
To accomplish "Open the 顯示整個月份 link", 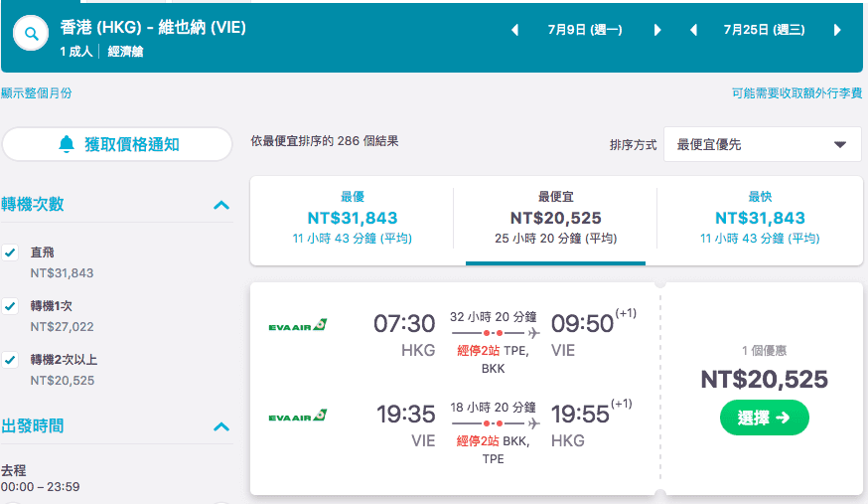I will pyautogui.click(x=37, y=93).
